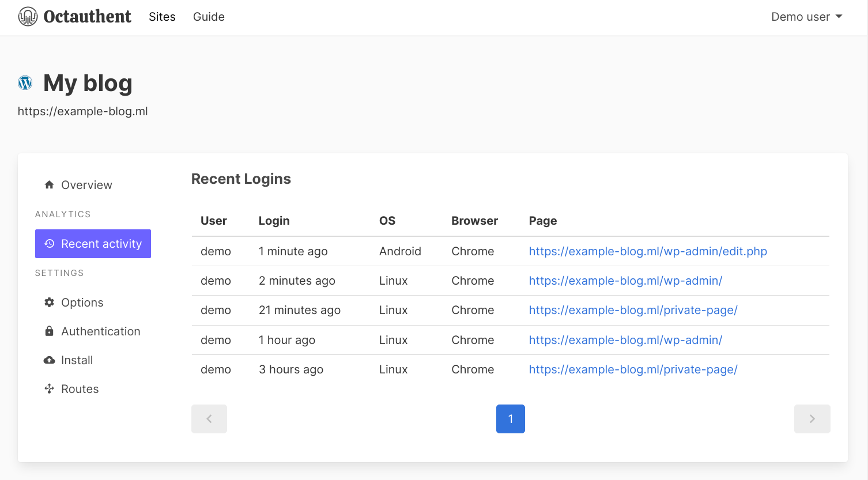Go to the Overview sidebar section
Image resolution: width=868 pixels, height=480 pixels.
click(93, 185)
